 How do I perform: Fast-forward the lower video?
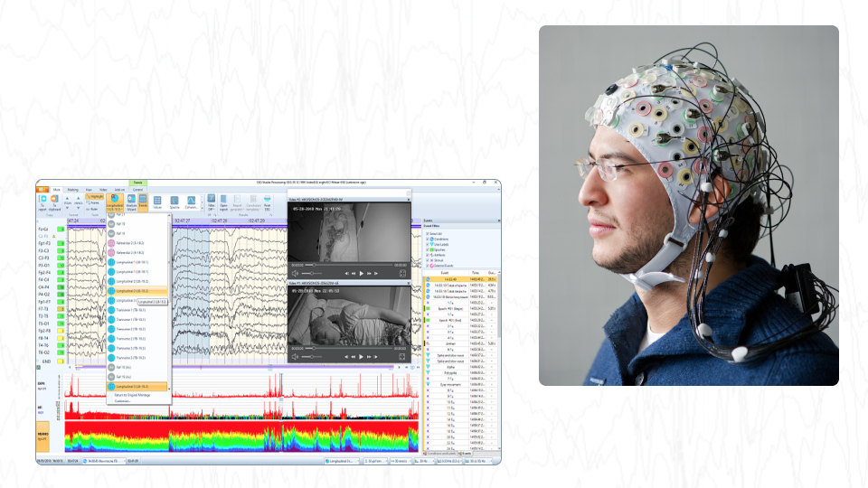coord(369,357)
